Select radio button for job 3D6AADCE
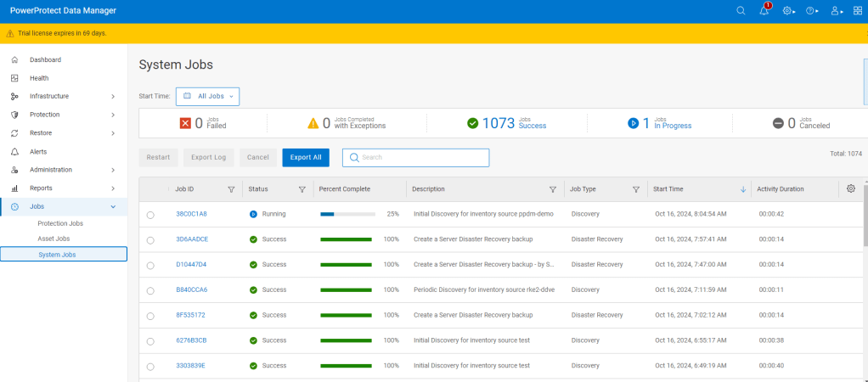 (x=150, y=240)
